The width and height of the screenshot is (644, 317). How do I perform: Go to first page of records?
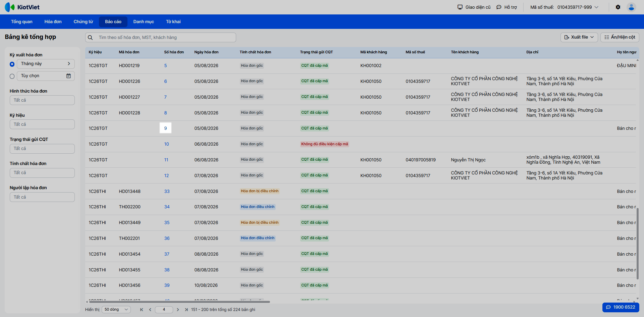tap(142, 310)
